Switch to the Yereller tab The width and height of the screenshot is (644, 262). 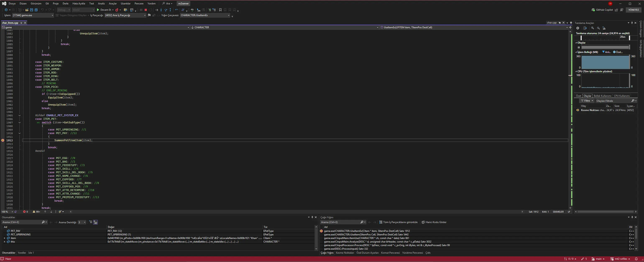click(22, 253)
